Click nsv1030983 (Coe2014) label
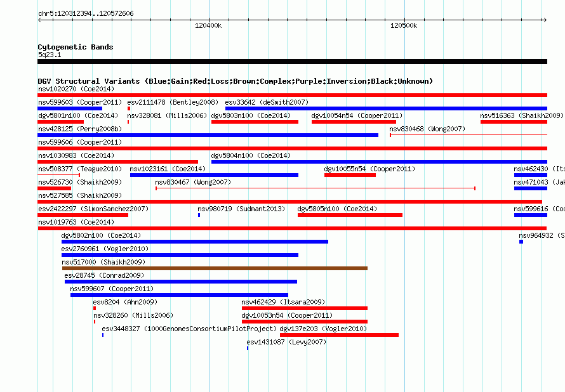This screenshot has height=392, width=565. tap(76, 155)
